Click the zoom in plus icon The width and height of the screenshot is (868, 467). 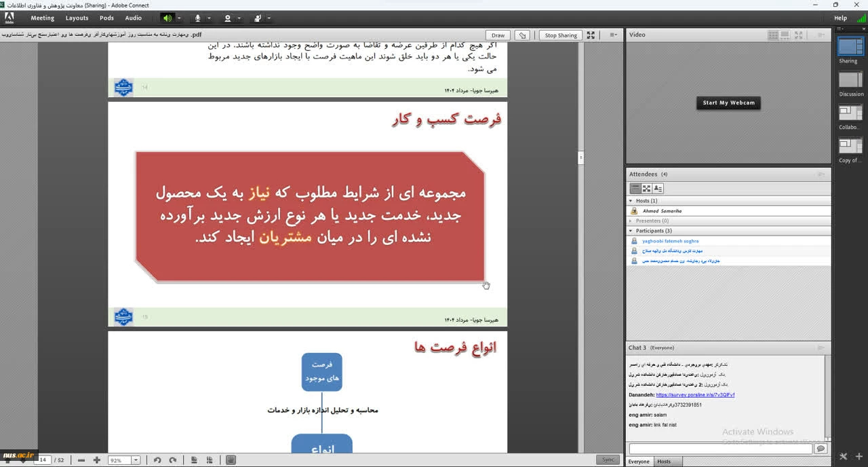click(x=97, y=460)
